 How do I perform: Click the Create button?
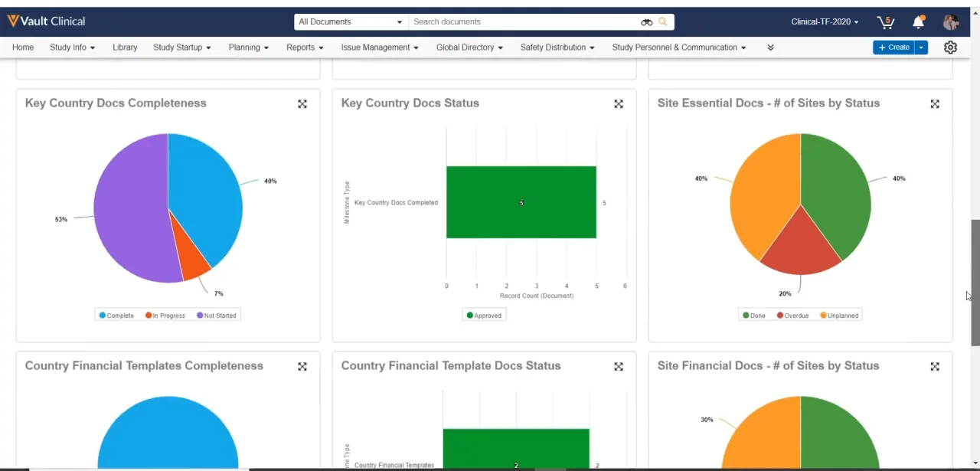click(x=893, y=47)
